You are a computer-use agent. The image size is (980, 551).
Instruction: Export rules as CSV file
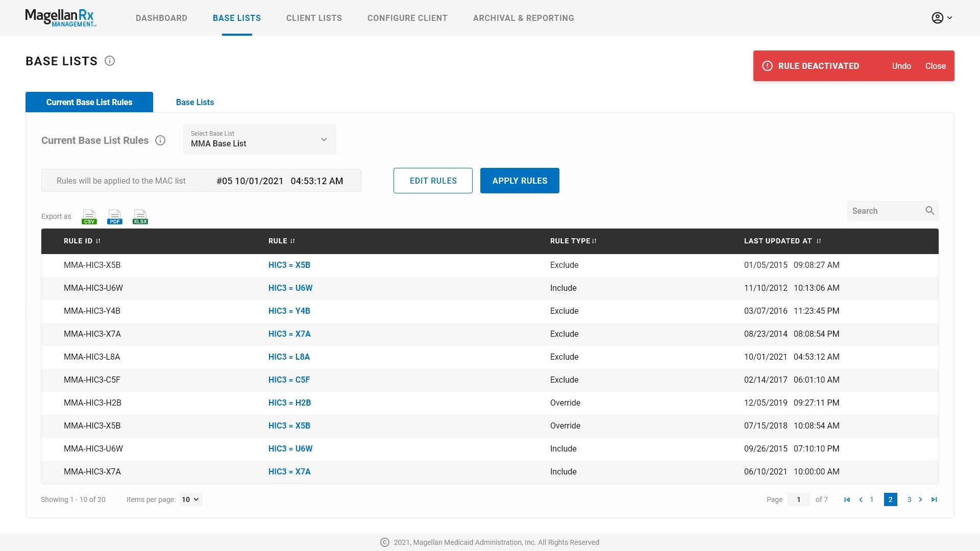click(x=89, y=216)
